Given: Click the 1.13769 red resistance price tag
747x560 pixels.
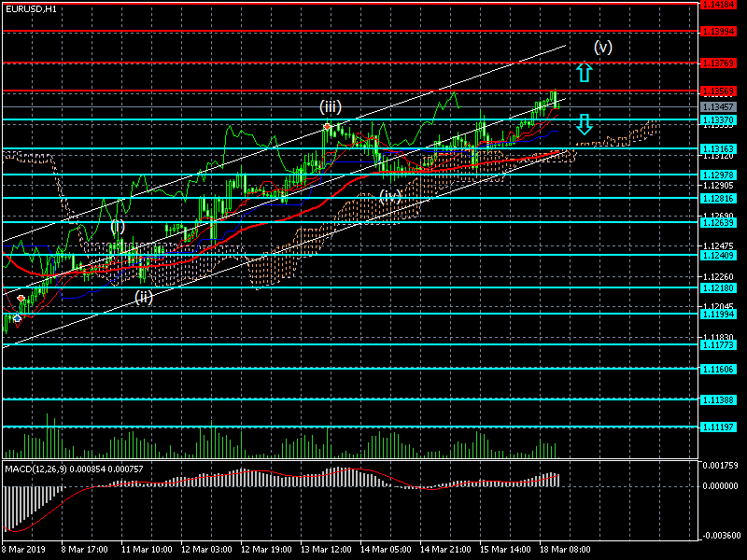Looking at the screenshot, I should tap(718, 63).
